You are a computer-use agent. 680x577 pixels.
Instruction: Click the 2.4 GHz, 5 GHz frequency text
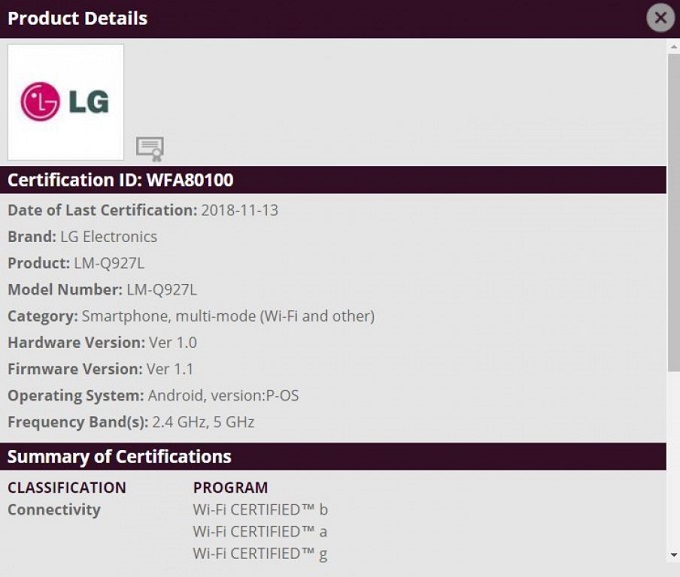203,422
